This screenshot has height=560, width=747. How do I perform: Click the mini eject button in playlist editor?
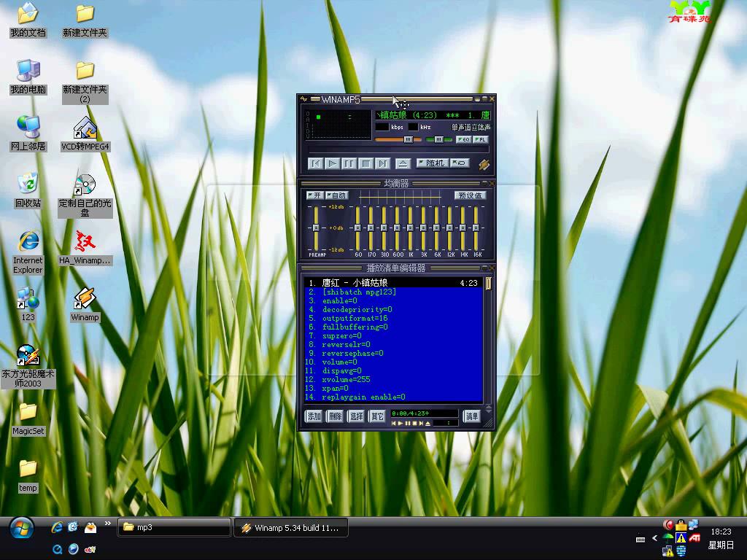(x=427, y=424)
